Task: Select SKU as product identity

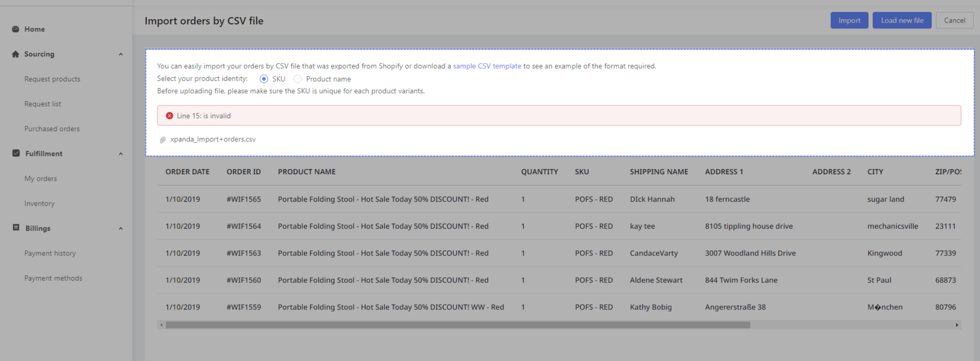Action: 264,78
